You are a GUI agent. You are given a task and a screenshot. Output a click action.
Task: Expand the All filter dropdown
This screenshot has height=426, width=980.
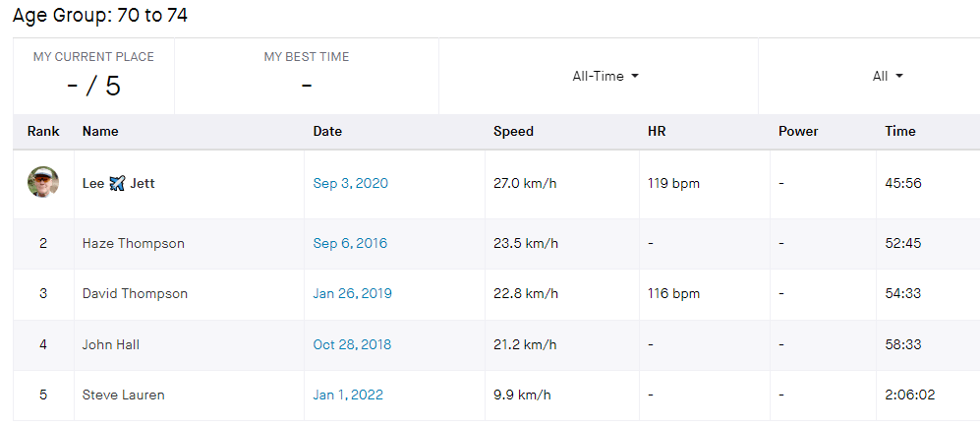click(x=887, y=77)
